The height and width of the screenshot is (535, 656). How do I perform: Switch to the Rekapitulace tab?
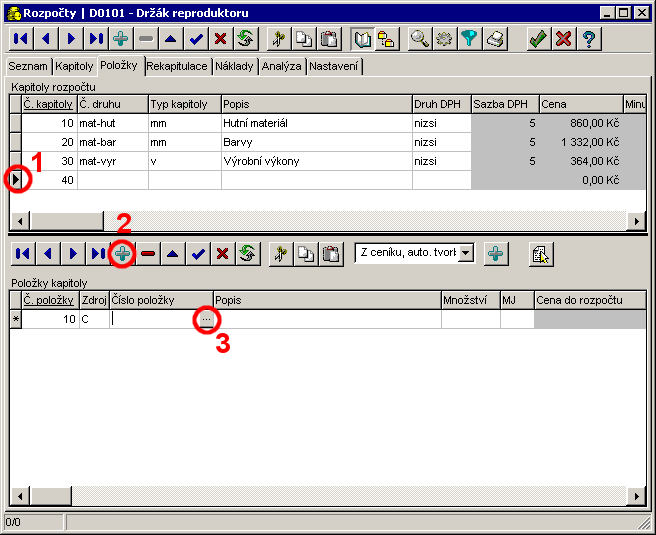pyautogui.click(x=177, y=67)
